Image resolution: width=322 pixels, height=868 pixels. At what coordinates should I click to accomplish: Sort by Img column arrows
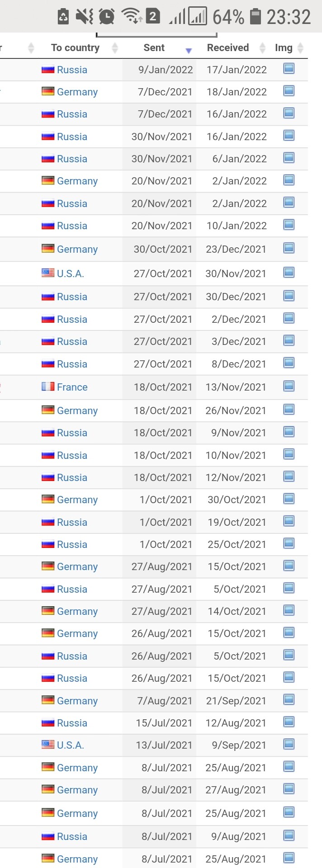point(300,48)
